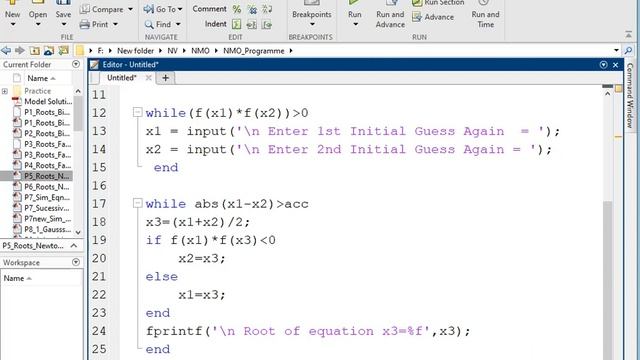Screen dimensions: 640x360
Task: Select the P7_Sucessiv... file
Action: point(41,208)
